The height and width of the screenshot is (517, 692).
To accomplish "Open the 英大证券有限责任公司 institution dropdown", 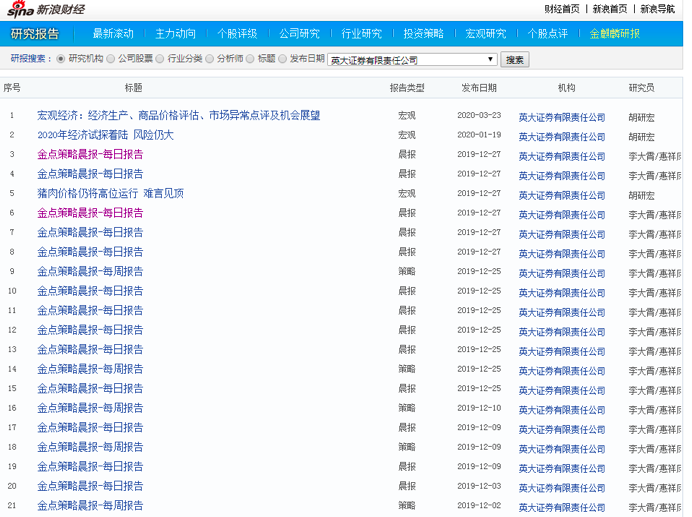I will (x=412, y=60).
